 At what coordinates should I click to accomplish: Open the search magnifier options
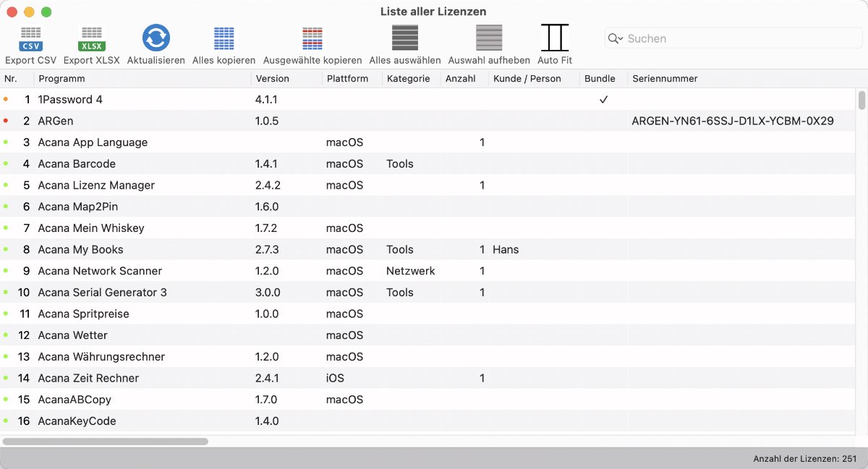(615, 38)
